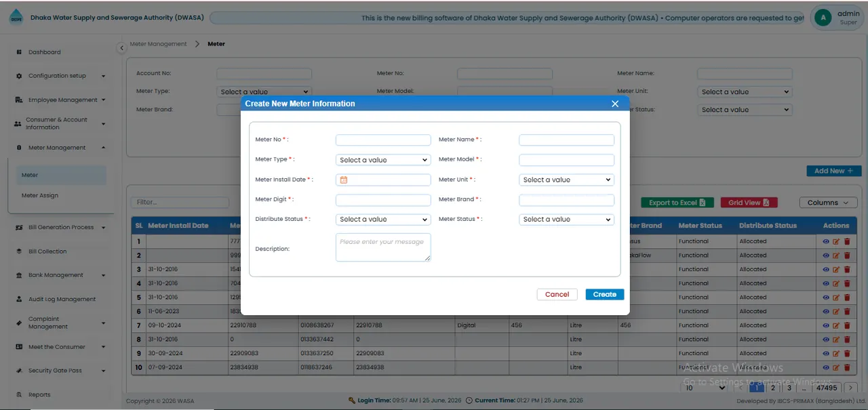Go to page 2 in pagination
Image resolution: width=868 pixels, height=410 pixels.
(772, 388)
